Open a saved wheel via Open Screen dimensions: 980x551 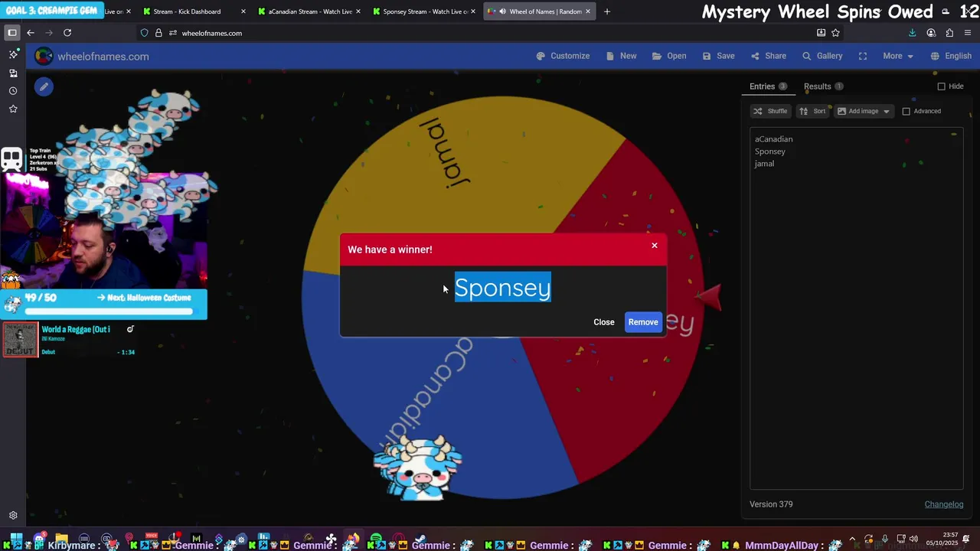point(669,56)
